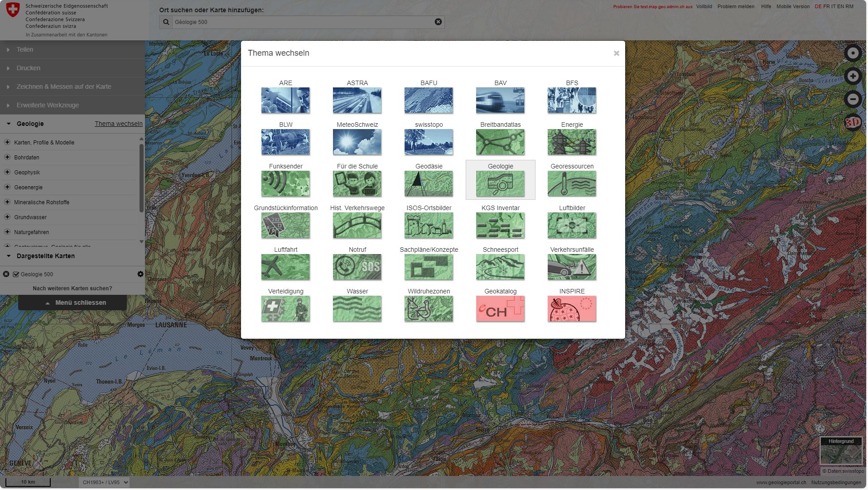Choose the Luftbilder theme icon
This screenshot has height=490, width=868.
pyautogui.click(x=572, y=225)
